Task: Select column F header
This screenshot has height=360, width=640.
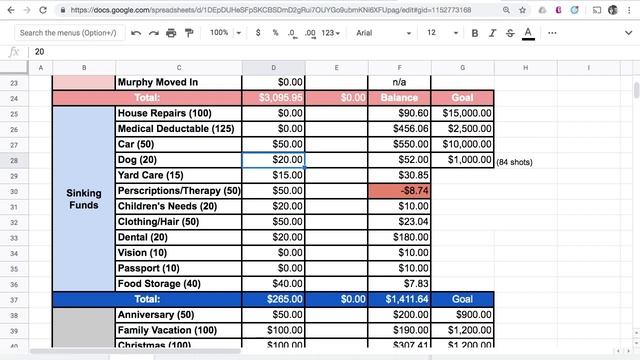Action: coord(399,67)
